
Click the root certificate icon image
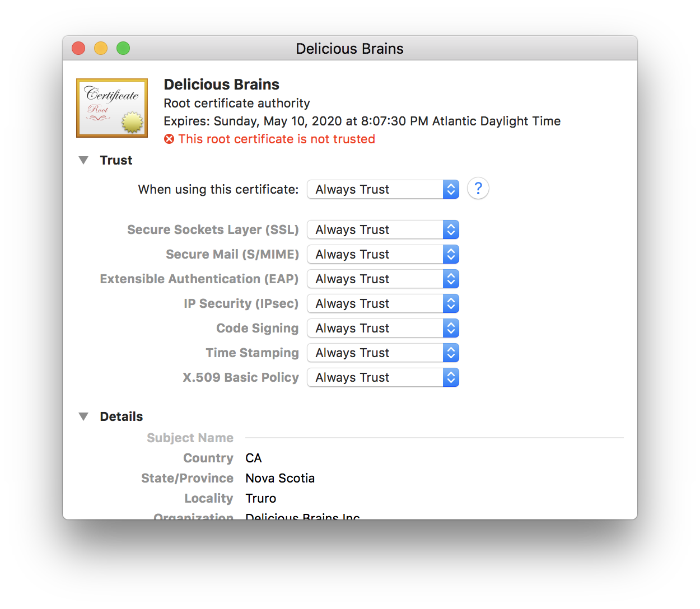[112, 108]
